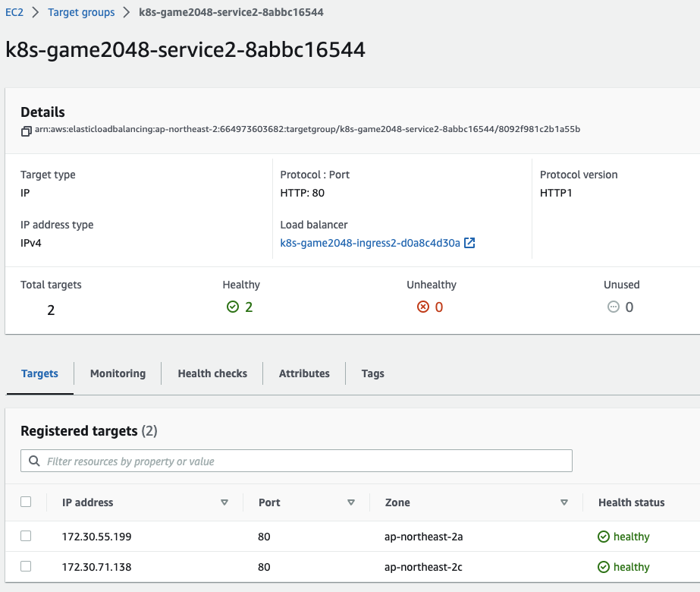This screenshot has width=700, height=592.
Task: Click the Health status column header
Action: (x=631, y=502)
